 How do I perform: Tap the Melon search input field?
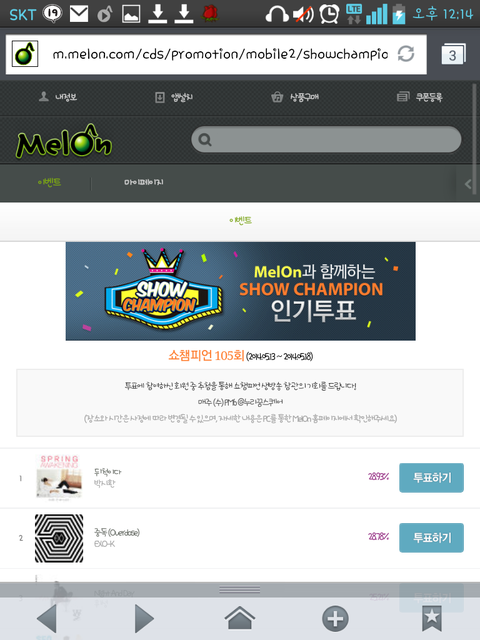pos(326,140)
